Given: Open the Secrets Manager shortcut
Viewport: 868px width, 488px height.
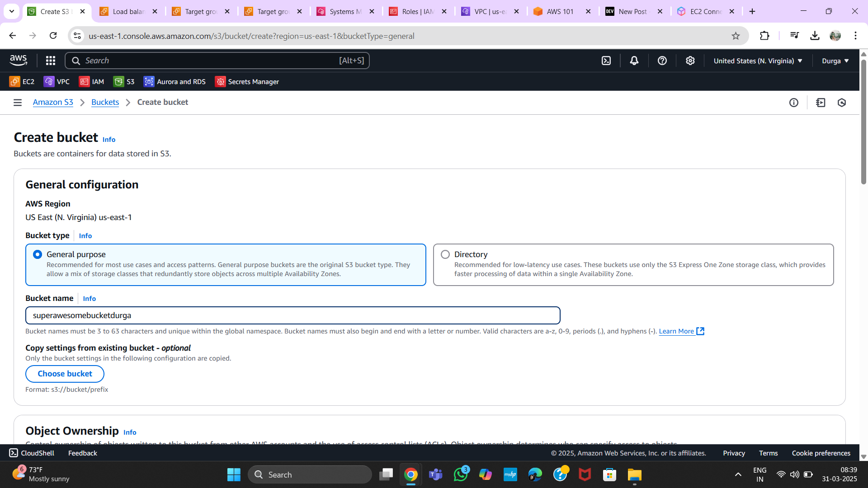Looking at the screenshot, I should tap(247, 81).
